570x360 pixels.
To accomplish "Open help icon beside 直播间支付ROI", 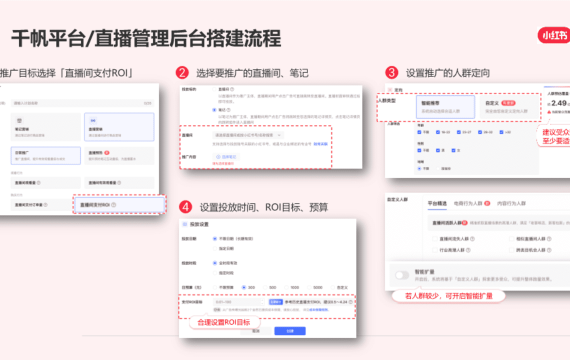I will pyautogui.click(x=114, y=205).
